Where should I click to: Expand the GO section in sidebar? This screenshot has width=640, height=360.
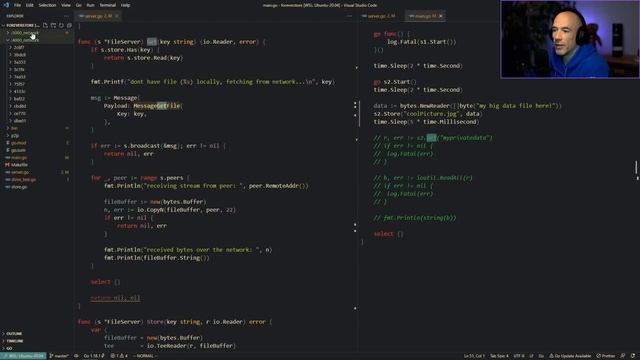click(37, 348)
